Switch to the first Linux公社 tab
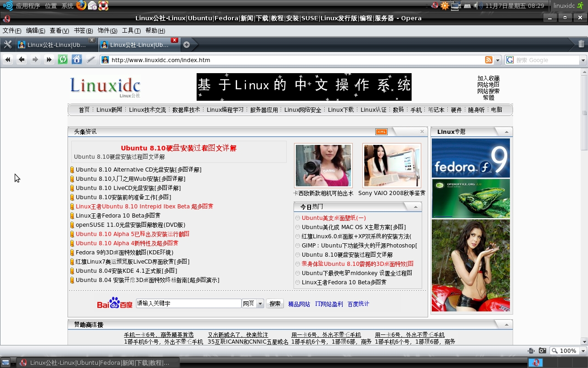 [56, 45]
